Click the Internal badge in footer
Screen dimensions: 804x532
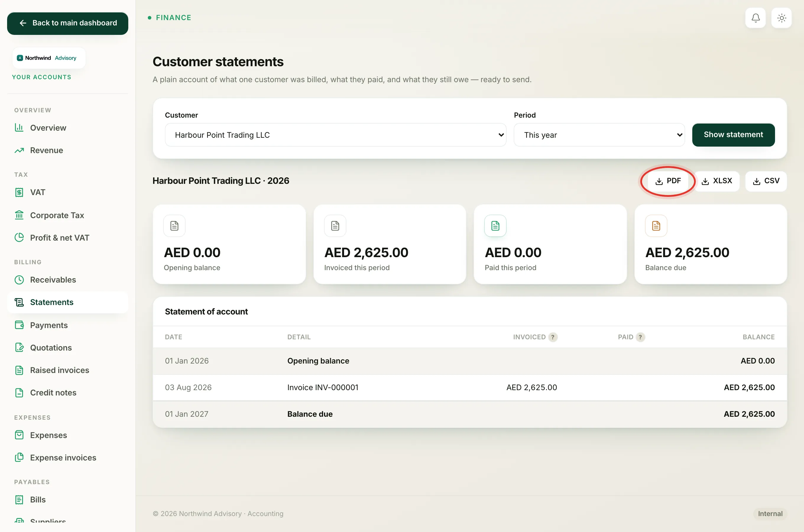coord(770,514)
